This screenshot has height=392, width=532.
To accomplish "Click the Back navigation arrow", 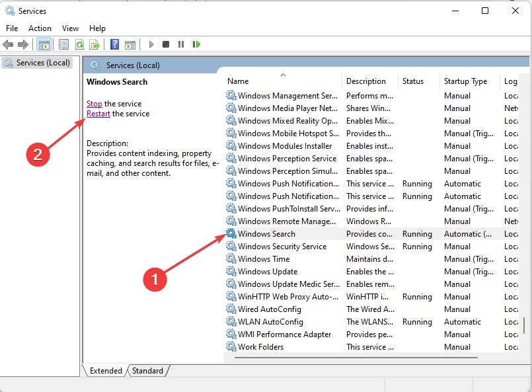I will (x=8, y=44).
